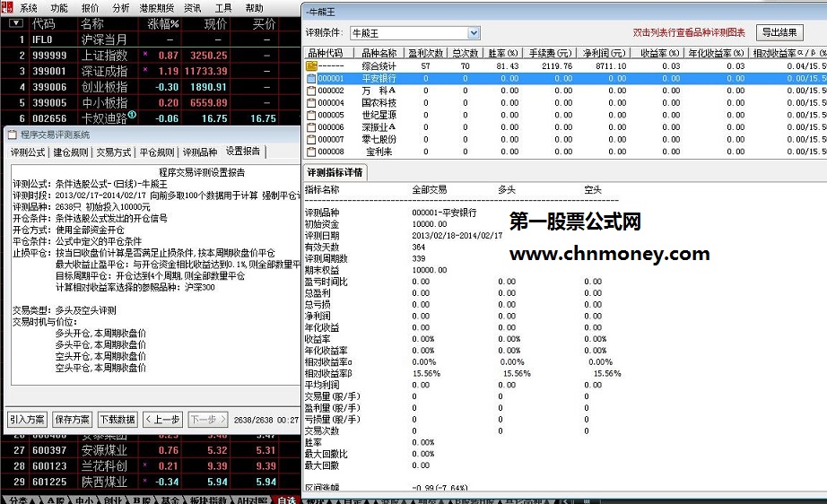Open the column dropdown arrow left of 代码
The height and width of the screenshot is (504, 827).
tap(16, 23)
